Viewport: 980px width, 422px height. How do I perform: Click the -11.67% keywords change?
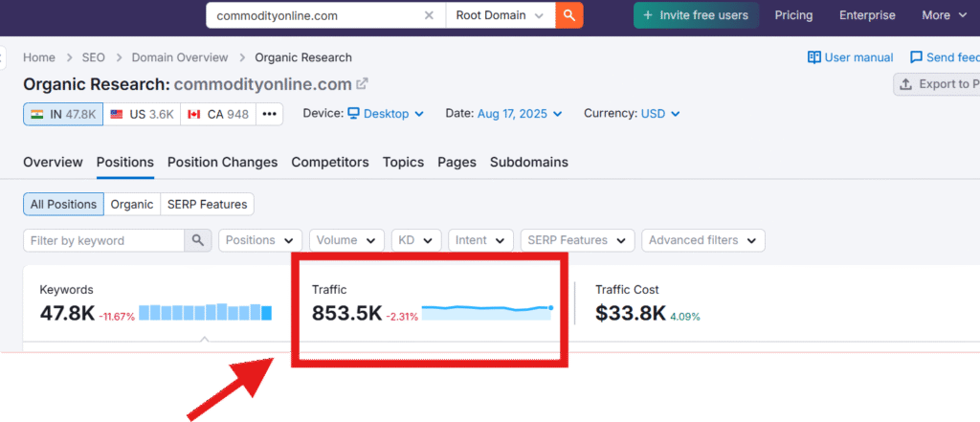[117, 317]
